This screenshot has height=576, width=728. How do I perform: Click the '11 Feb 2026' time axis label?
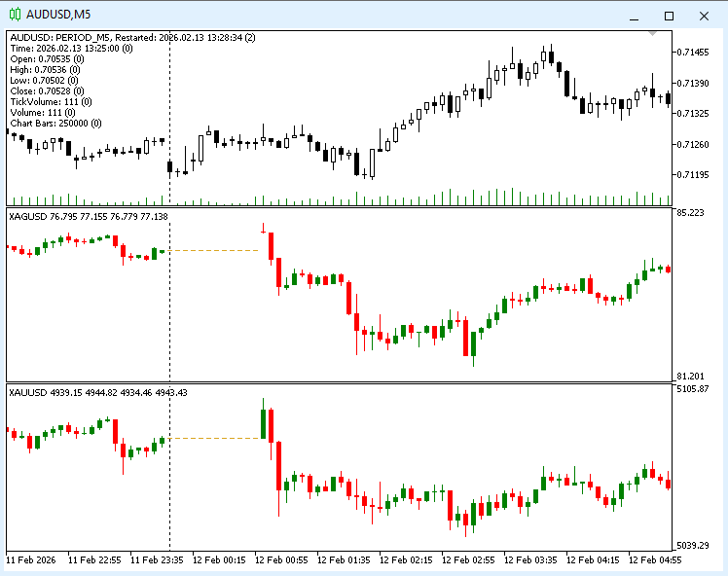pos(30,560)
